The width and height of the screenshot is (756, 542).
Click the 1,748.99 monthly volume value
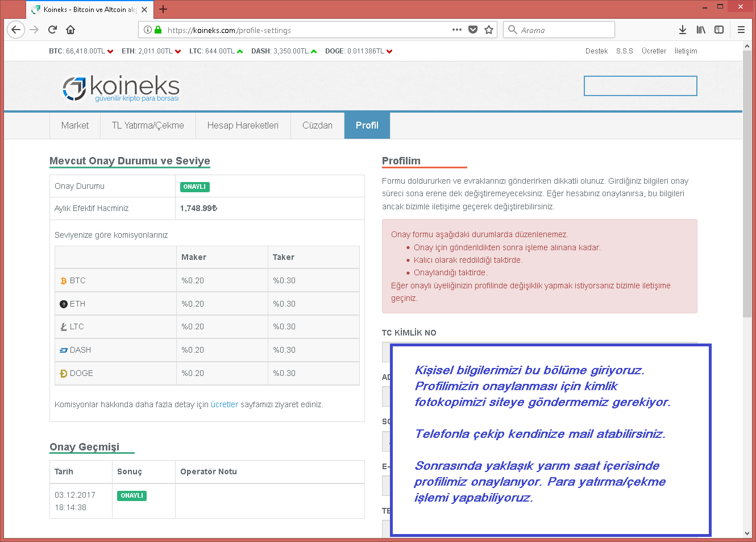(198, 208)
